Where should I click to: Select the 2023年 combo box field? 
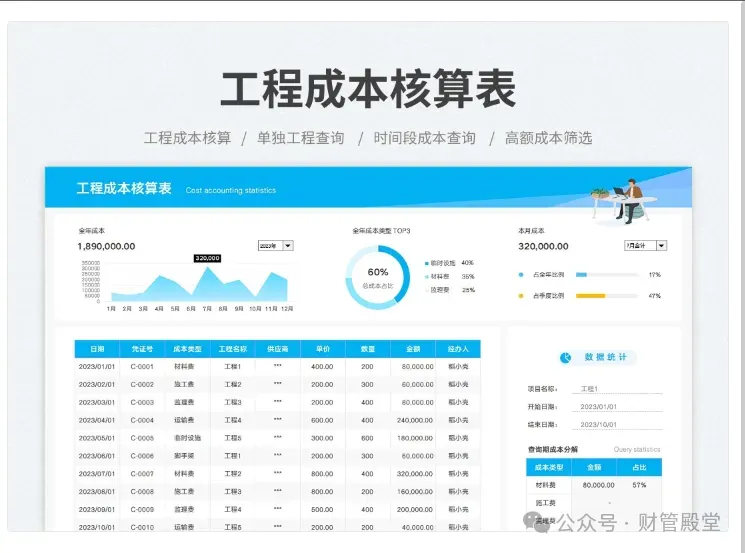(276, 246)
